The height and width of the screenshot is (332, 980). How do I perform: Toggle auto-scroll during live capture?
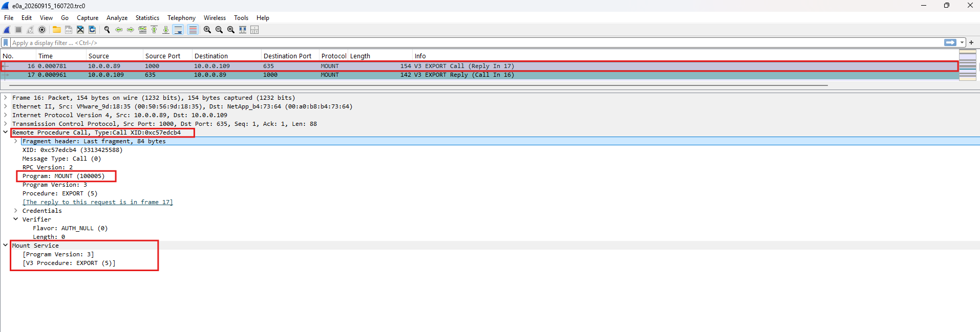click(x=178, y=30)
